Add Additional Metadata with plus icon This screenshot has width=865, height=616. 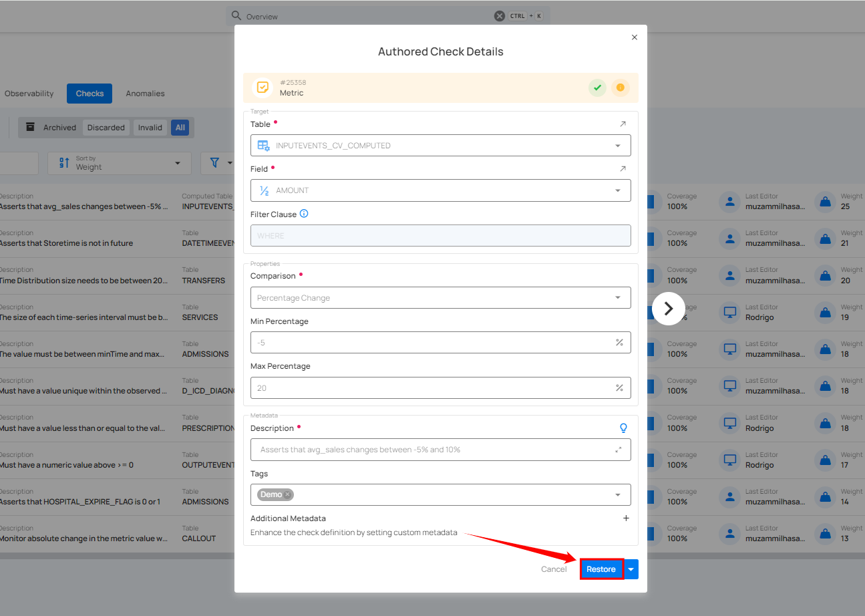tap(626, 518)
